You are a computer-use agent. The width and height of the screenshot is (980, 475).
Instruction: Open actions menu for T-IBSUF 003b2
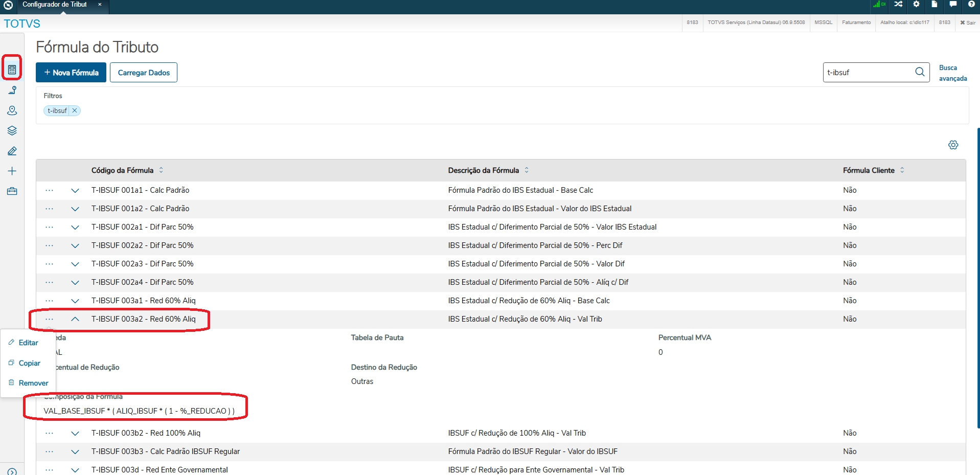(49, 433)
